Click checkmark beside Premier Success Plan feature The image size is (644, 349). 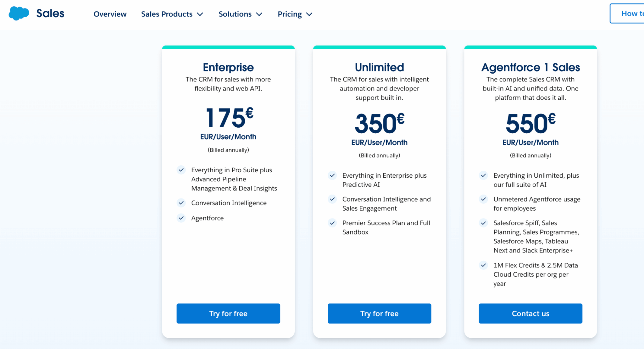pos(332,223)
